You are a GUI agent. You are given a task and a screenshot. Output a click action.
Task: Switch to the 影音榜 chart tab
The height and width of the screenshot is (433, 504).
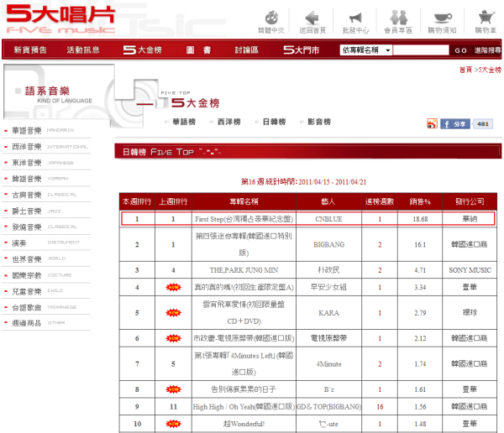coord(319,122)
